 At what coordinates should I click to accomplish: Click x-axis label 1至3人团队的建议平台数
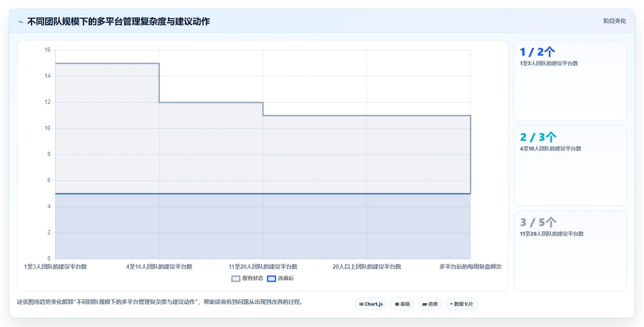55,267
